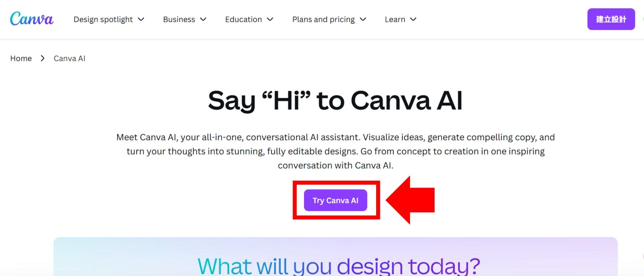This screenshot has height=276, width=644.
Task: Navigate to Home via breadcrumb
Action: pyautogui.click(x=21, y=58)
